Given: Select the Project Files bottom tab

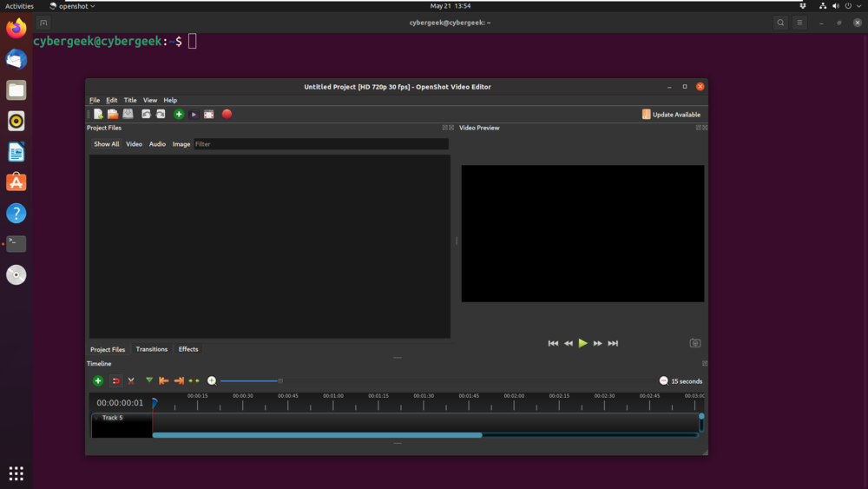Looking at the screenshot, I should click(108, 349).
